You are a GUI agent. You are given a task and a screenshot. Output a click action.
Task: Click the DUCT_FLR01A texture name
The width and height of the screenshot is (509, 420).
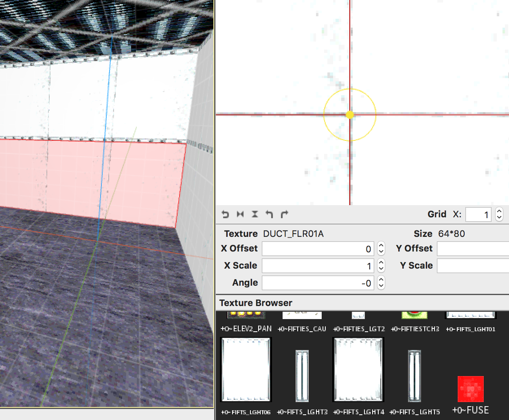(293, 234)
